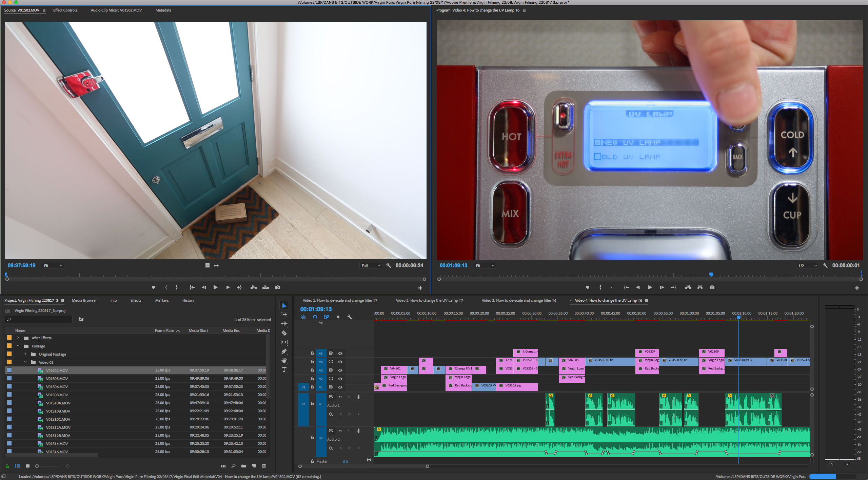
Task: Add a marker in the timeline header
Action: (338, 317)
